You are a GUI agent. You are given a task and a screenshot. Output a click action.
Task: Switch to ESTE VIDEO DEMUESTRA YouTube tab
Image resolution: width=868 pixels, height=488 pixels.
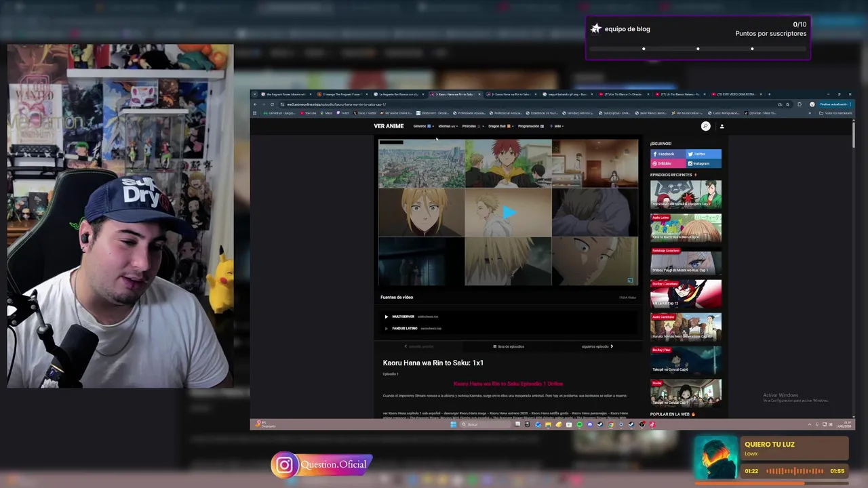(736, 94)
